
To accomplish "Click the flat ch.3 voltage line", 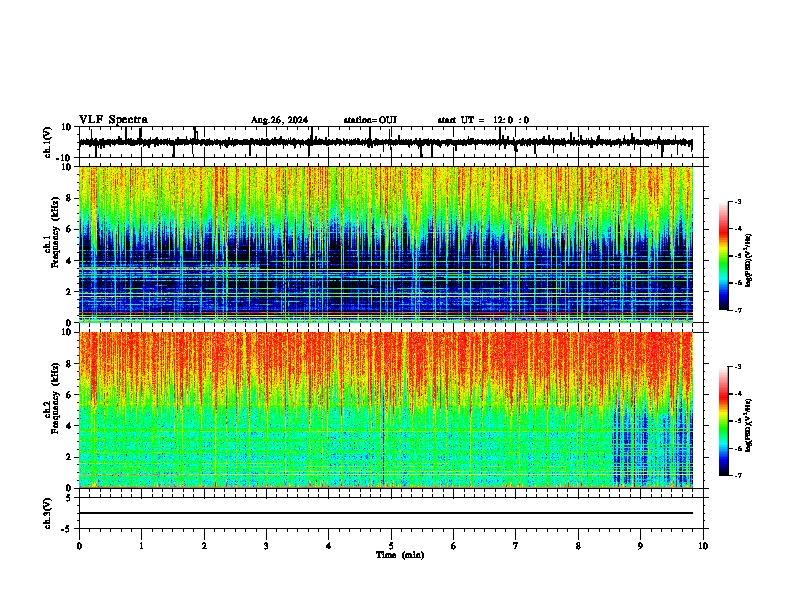I will coord(386,513).
